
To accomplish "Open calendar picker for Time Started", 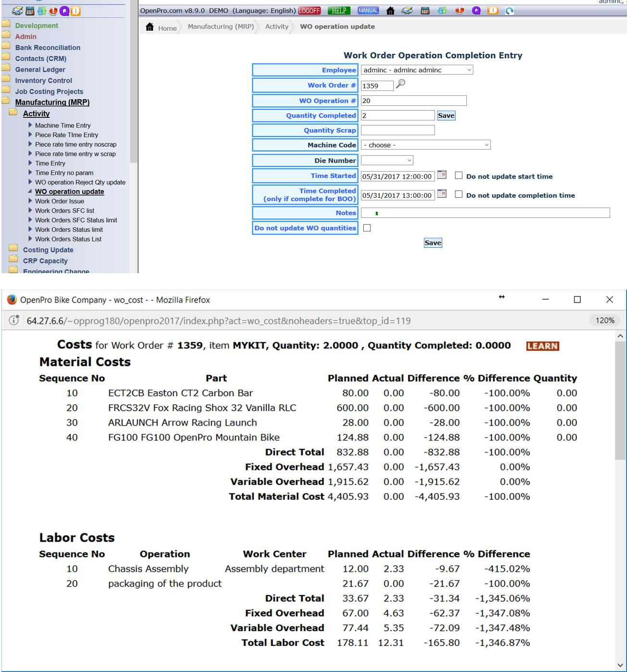I will pyautogui.click(x=441, y=175).
